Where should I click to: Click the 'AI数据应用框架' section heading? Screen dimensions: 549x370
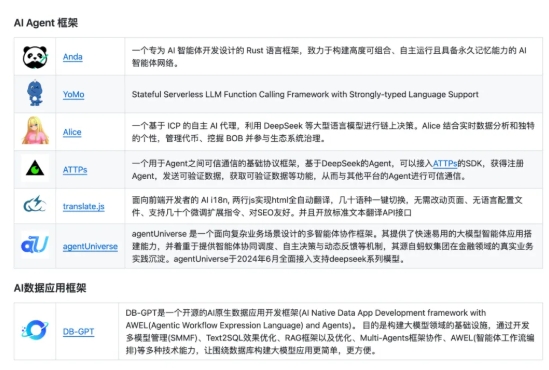point(50,288)
